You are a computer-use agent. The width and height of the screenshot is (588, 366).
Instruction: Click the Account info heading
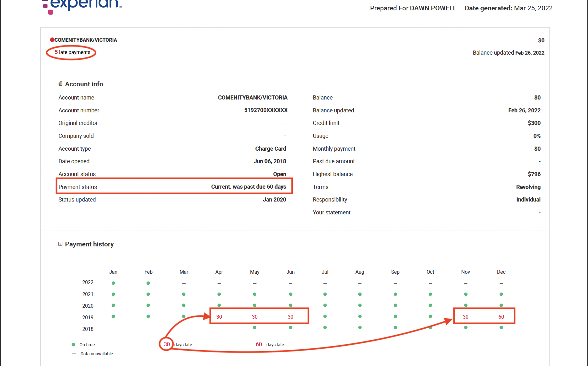pyautogui.click(x=84, y=84)
